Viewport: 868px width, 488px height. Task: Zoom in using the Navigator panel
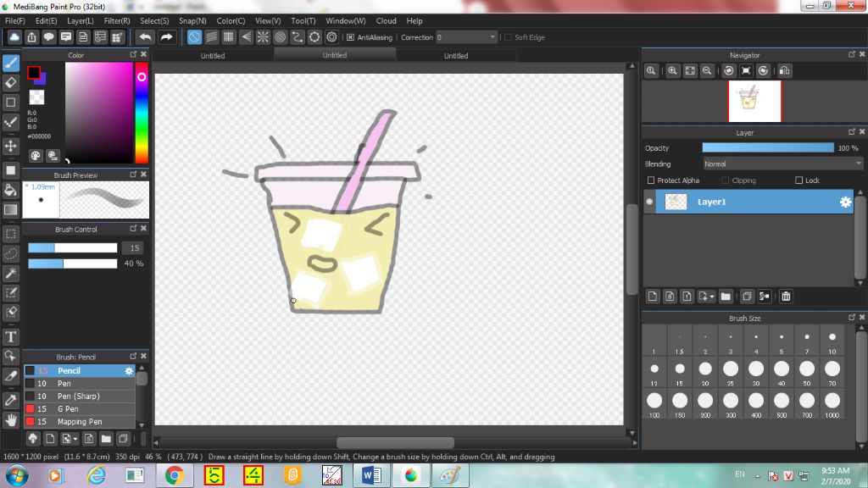coord(672,71)
